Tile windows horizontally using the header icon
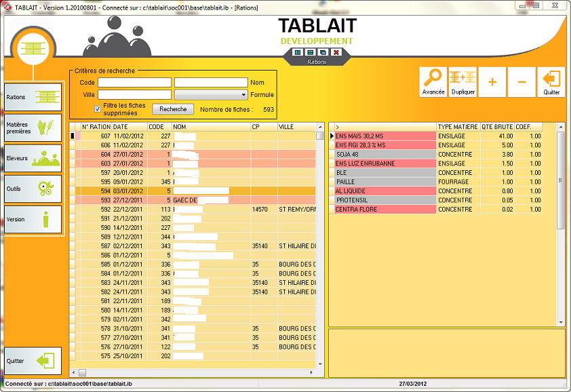 (x=311, y=52)
